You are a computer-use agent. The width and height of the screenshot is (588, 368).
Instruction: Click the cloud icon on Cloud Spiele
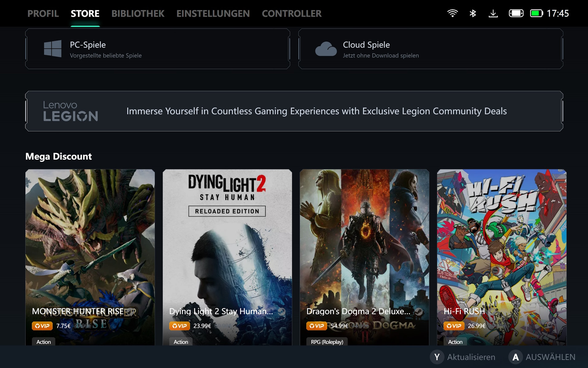pyautogui.click(x=326, y=49)
